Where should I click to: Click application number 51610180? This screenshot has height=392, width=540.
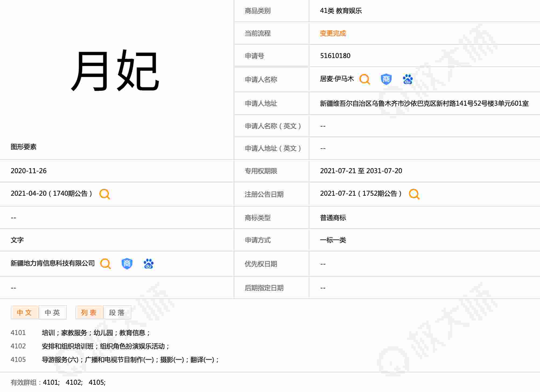click(335, 56)
